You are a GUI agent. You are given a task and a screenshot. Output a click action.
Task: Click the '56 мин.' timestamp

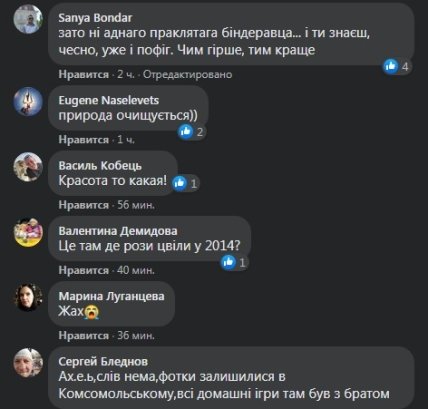point(136,205)
